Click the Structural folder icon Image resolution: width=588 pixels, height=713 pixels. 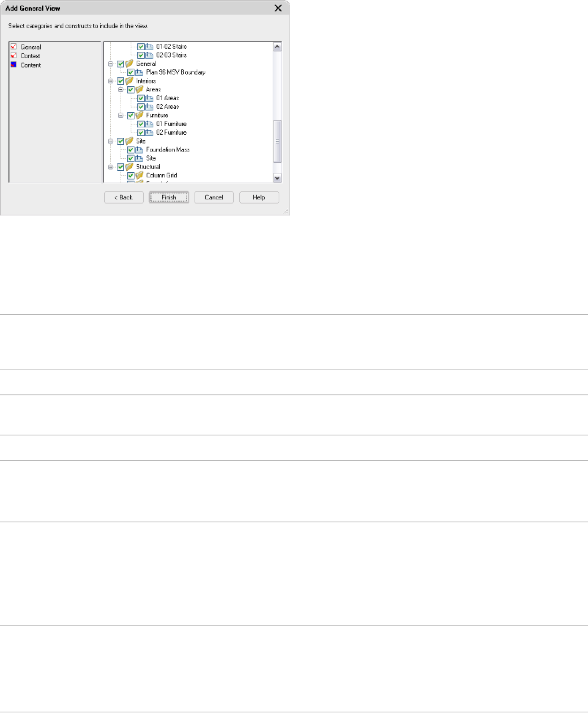129,167
